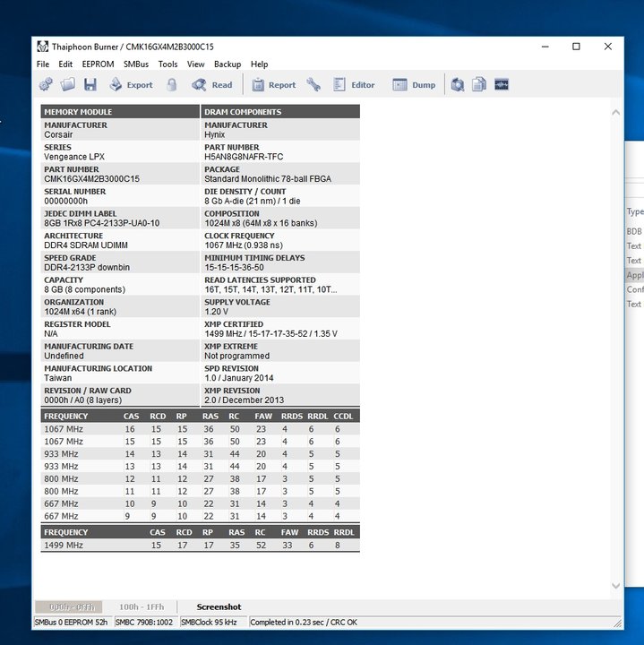The width and height of the screenshot is (644, 645).
Task: Click '2.0 / December 2013' XMP revision
Action: pyautogui.click(x=245, y=400)
